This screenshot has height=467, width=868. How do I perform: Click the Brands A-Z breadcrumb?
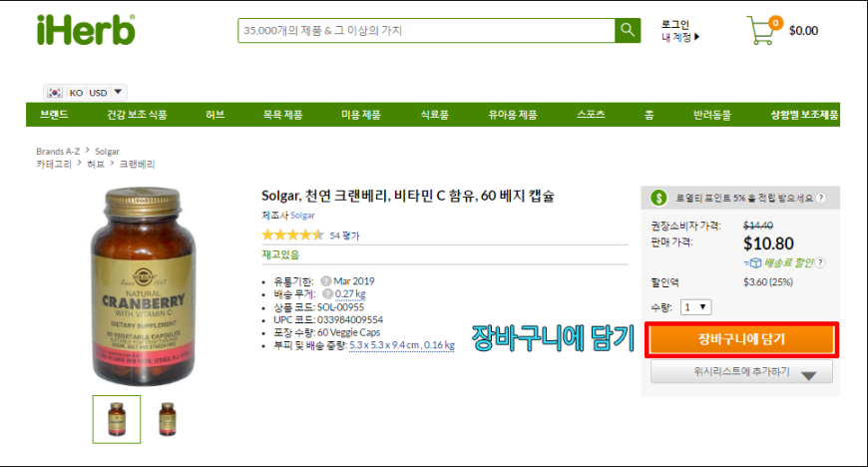click(58, 152)
